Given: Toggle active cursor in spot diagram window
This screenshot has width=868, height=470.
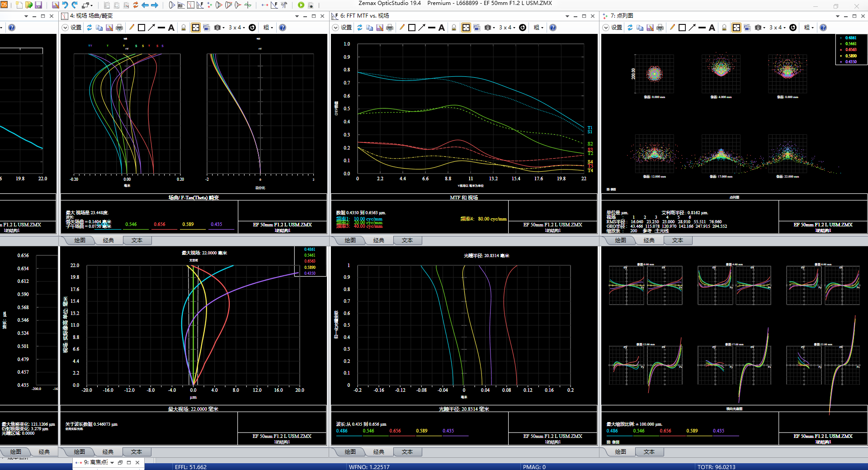Looking at the screenshot, I should point(736,28).
